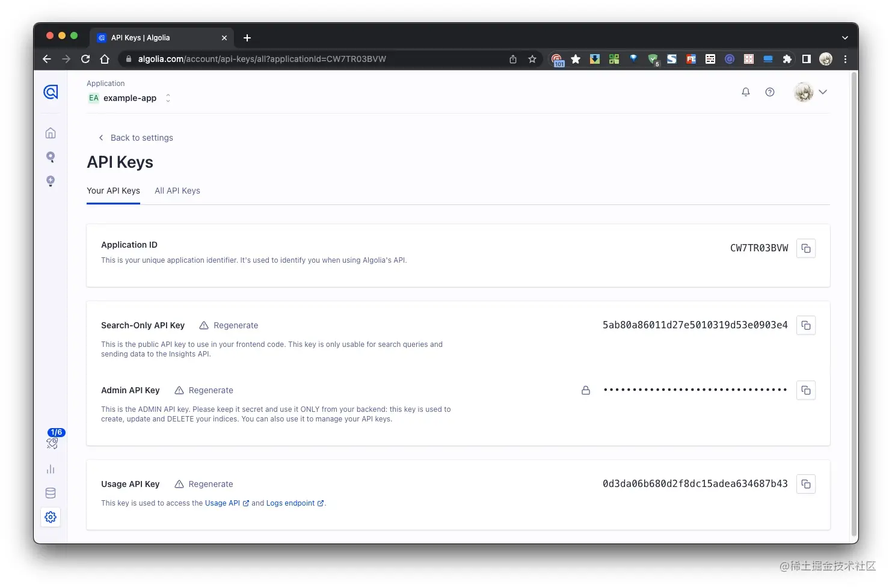The width and height of the screenshot is (892, 588).
Task: Copy the Search-Only API Key
Action: point(806,325)
